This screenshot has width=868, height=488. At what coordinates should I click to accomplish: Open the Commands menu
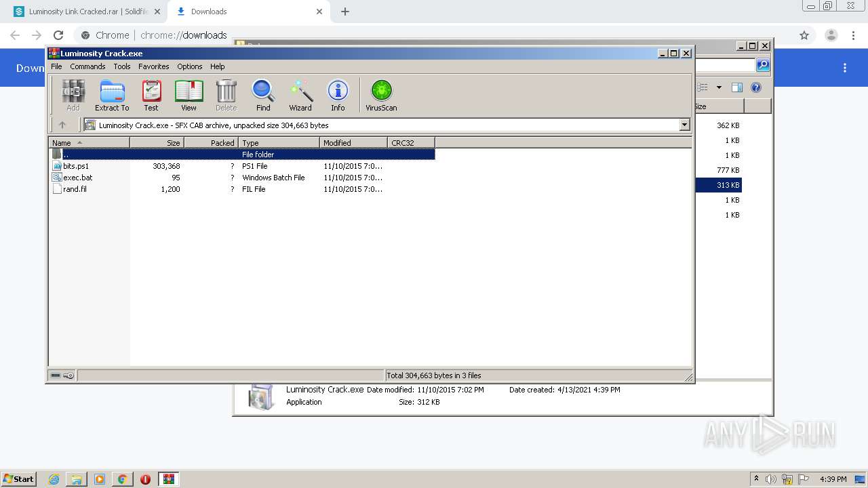(x=87, y=66)
